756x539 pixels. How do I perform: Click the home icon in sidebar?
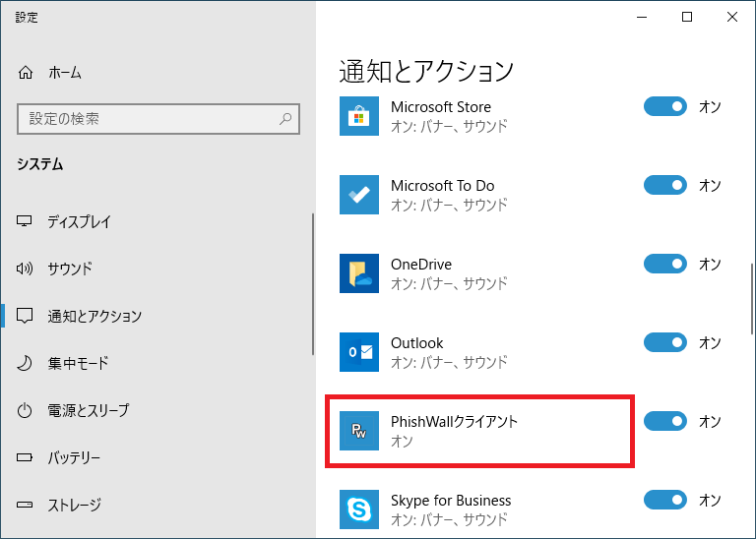point(26,73)
